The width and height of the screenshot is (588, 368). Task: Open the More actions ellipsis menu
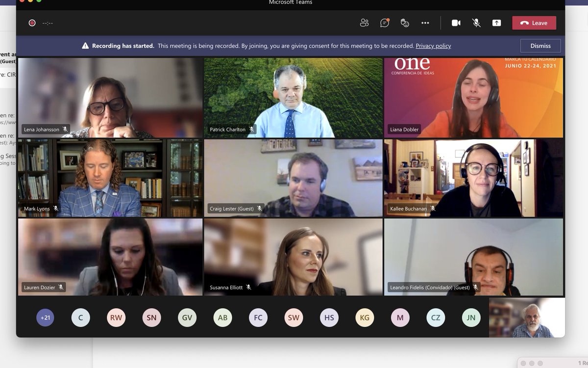(425, 23)
